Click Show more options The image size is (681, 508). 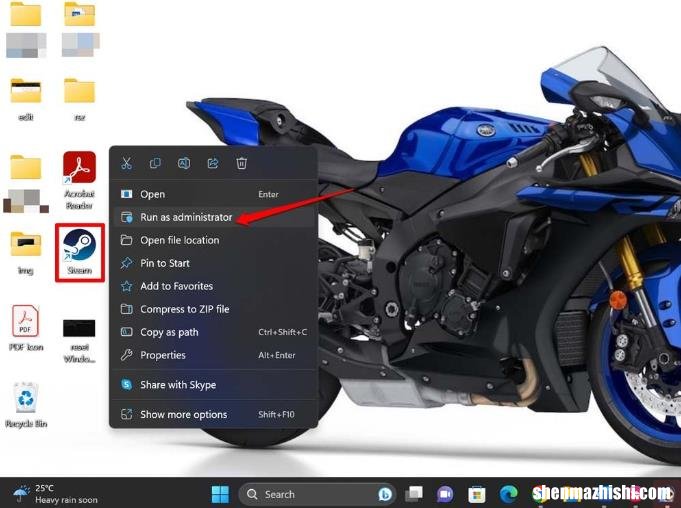pos(213,414)
